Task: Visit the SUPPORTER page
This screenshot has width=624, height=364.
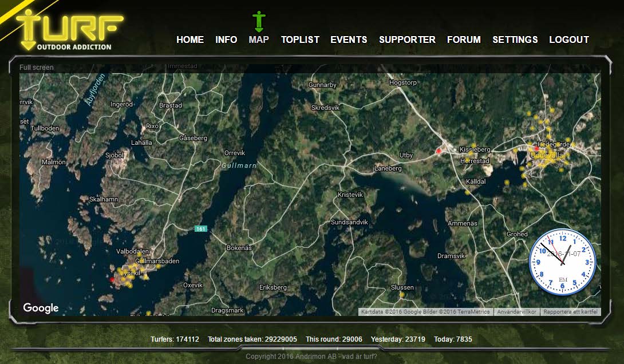Action: click(407, 40)
